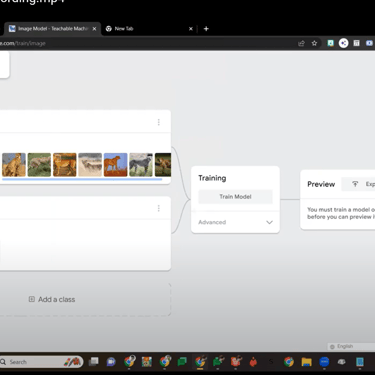Screen dimensions: 375x375
Task: Select the dark partly cut-off last sample
Action: tap(163, 165)
